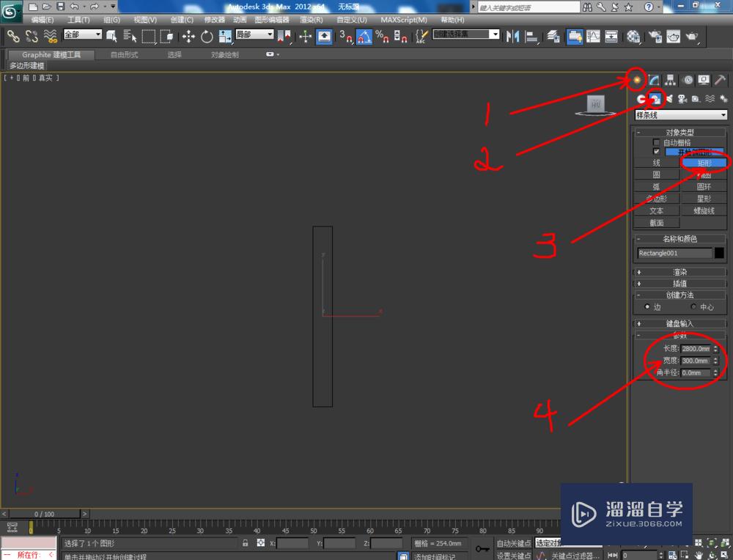Select the Space Warps category icon
This screenshot has width=733, height=560.
[710, 99]
